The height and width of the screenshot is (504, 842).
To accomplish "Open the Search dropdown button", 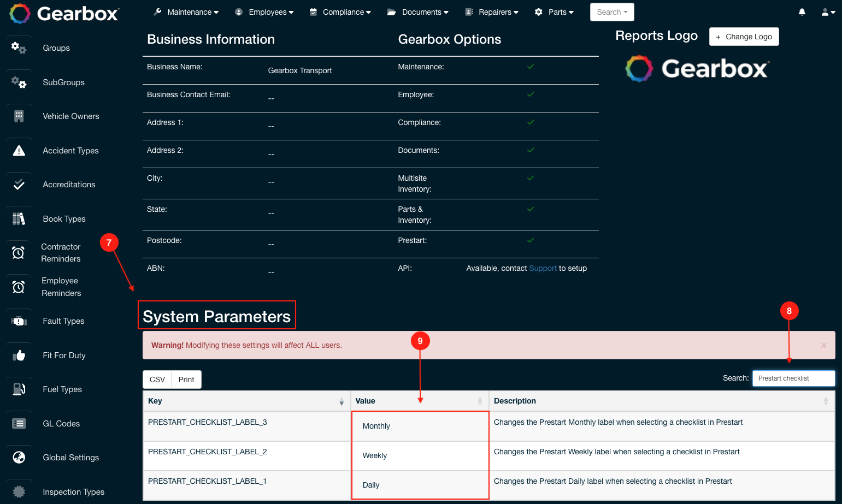I will coord(612,12).
